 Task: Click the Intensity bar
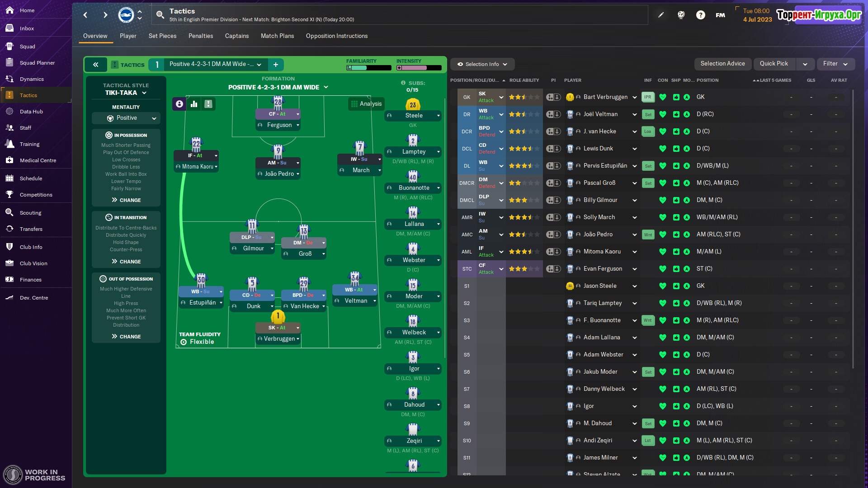point(419,68)
